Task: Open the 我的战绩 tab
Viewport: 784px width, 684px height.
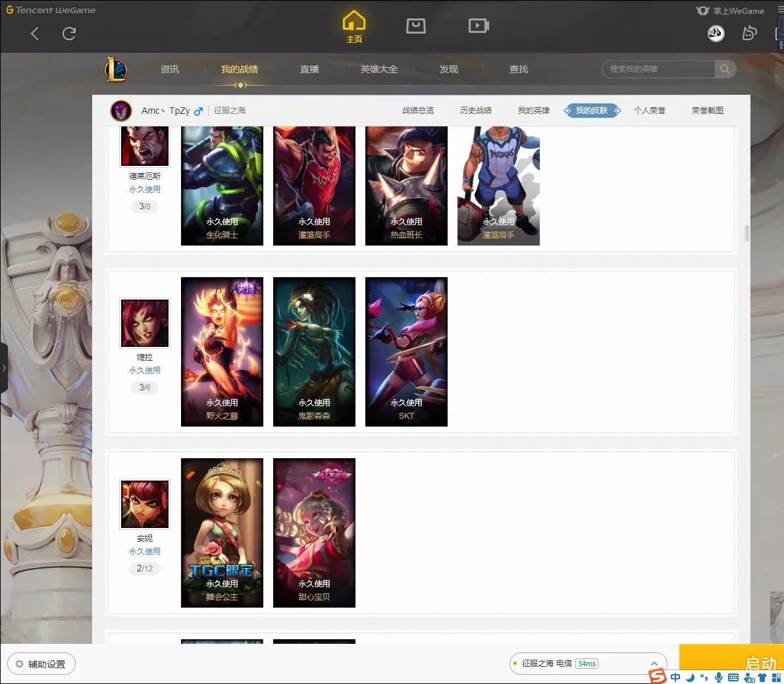Action: click(x=240, y=69)
